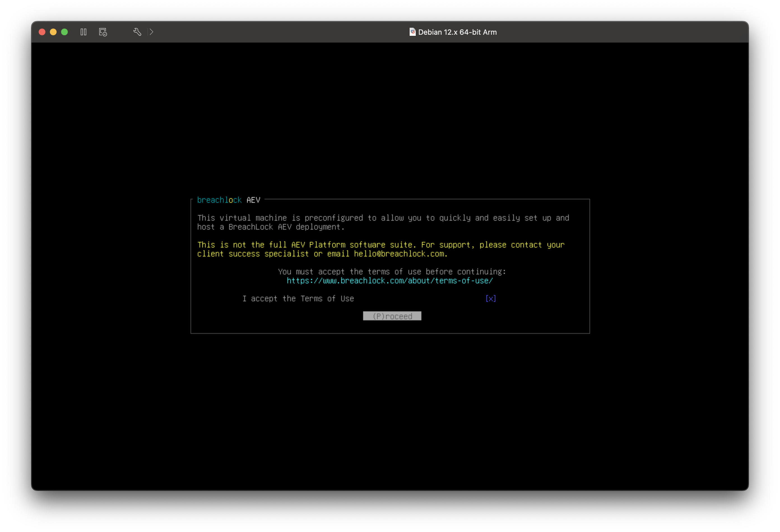Close the VM window with red button
The image size is (780, 532).
click(42, 32)
